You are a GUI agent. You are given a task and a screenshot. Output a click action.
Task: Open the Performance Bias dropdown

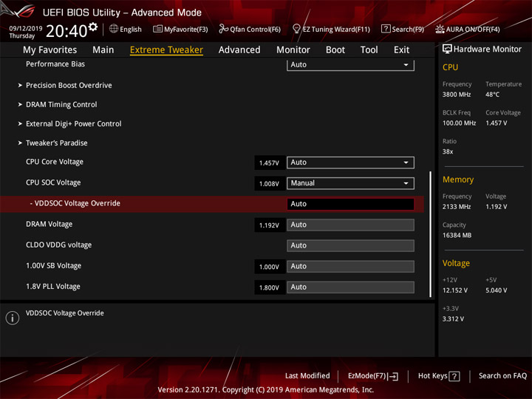(x=350, y=65)
